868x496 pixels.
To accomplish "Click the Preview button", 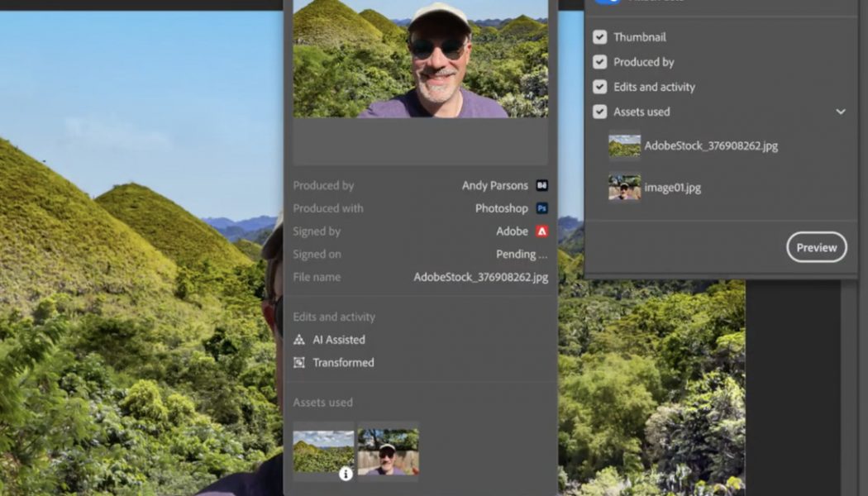I will point(816,247).
